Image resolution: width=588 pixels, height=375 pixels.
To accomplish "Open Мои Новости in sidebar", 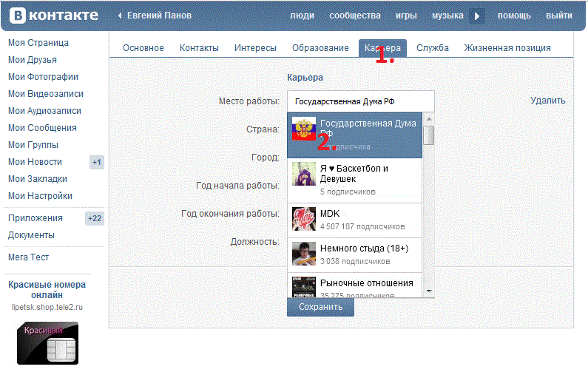I will click(35, 162).
